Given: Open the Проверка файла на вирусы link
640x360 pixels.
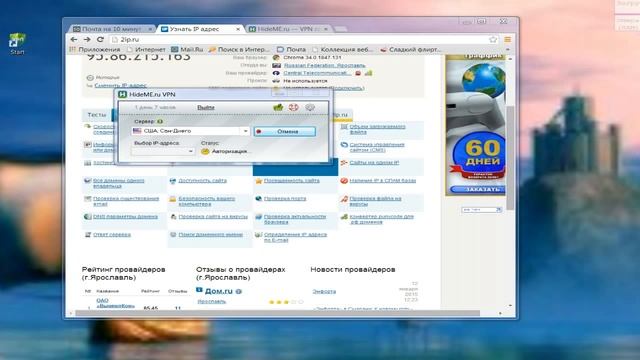Looking at the screenshot, I should (x=376, y=201).
